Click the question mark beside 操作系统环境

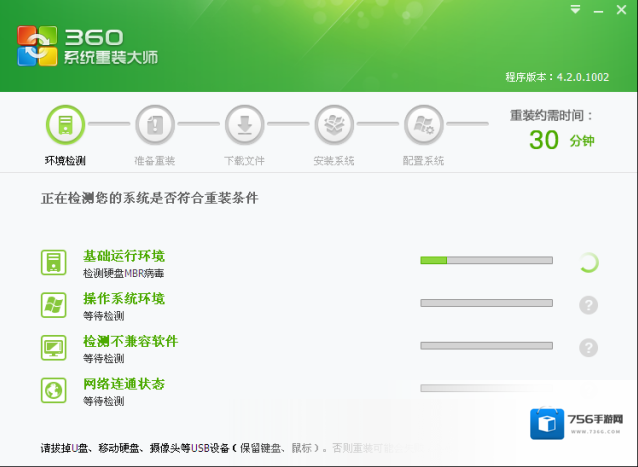(x=588, y=305)
